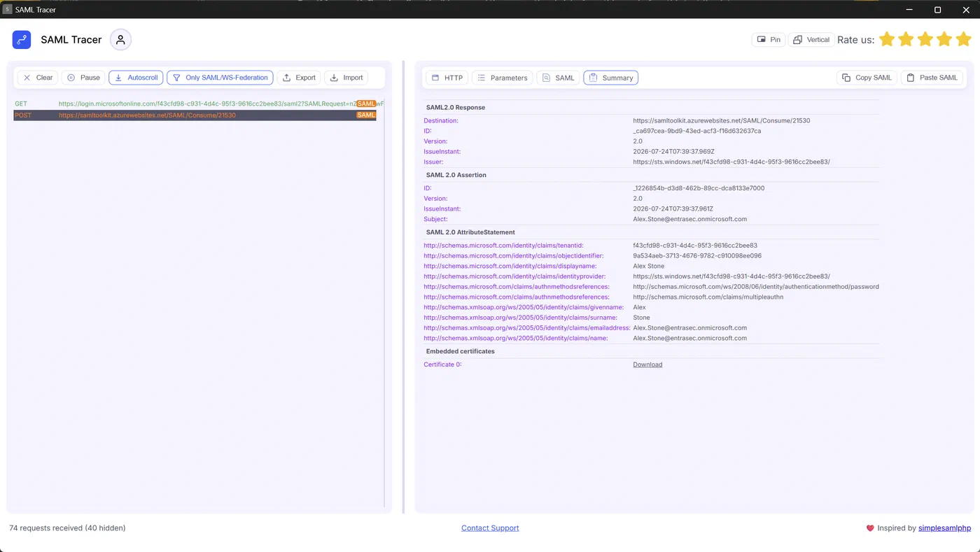Viewport: 980px width, 552px height.
Task: Click the fifth rating star
Action: point(964,39)
